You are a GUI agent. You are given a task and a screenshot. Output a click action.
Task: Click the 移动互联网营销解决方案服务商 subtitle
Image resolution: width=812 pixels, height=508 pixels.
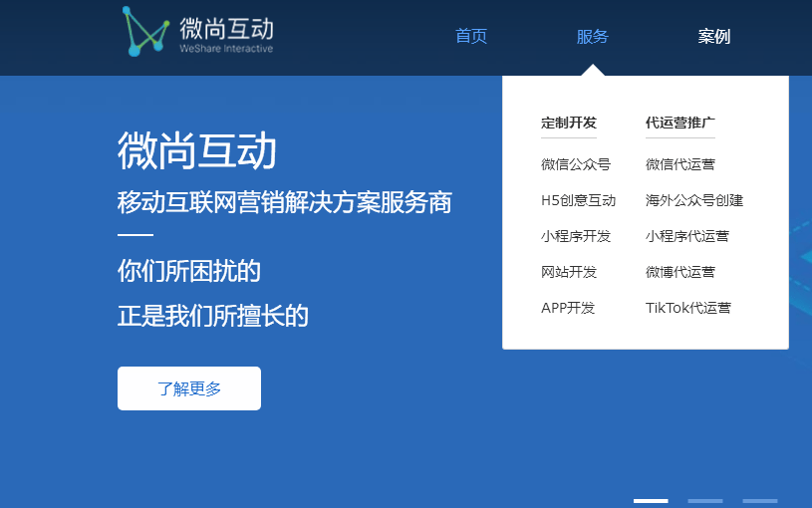click(x=284, y=202)
